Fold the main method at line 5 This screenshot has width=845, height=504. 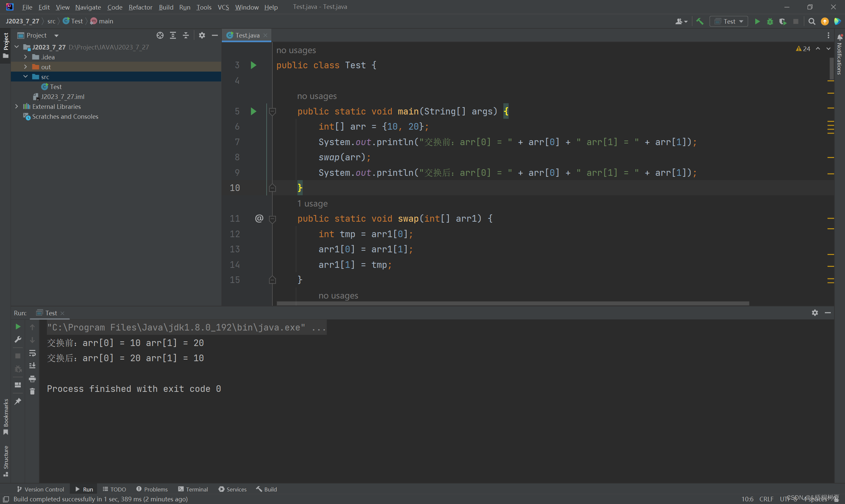(x=272, y=111)
